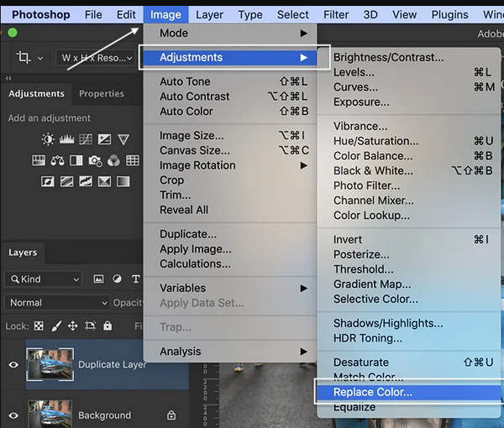Select the Adjustments panel tab
This screenshot has height=428, width=504.
point(36,94)
